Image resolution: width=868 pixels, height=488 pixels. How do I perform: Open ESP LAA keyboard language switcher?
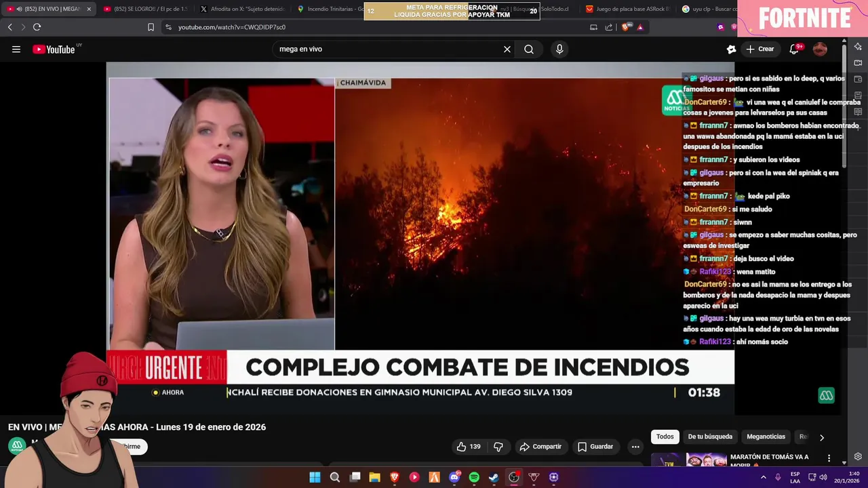795,477
